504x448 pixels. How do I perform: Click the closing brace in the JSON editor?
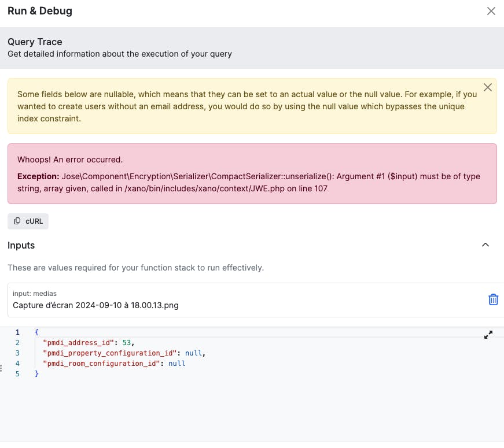pyautogui.click(x=36, y=374)
